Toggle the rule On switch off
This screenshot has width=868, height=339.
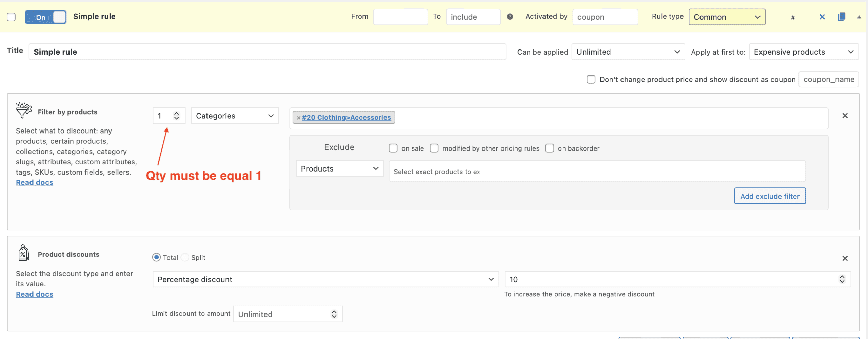[x=45, y=17]
